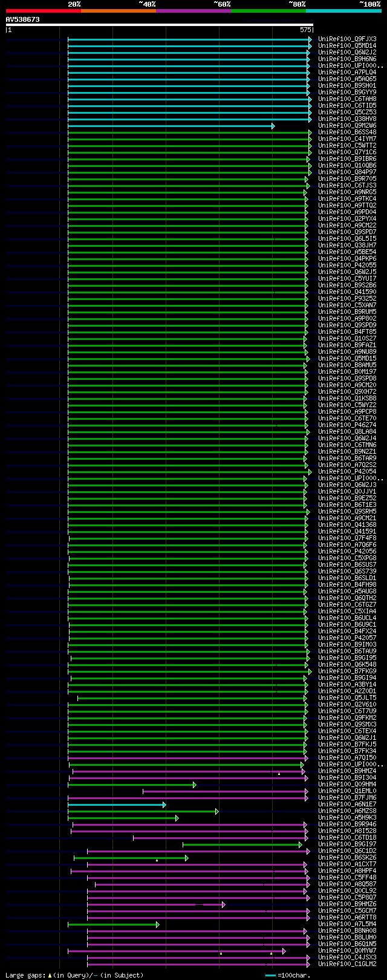The image size is (387, 980).
Task: Click the red identity legend segment
Action: pos(43,11)
